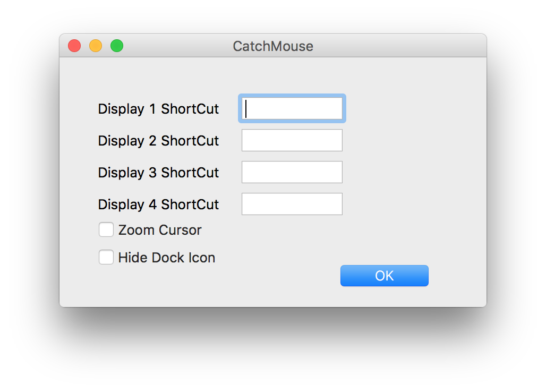This screenshot has width=546, height=392.
Task: Confirm settings with the OK button
Action: [x=385, y=276]
